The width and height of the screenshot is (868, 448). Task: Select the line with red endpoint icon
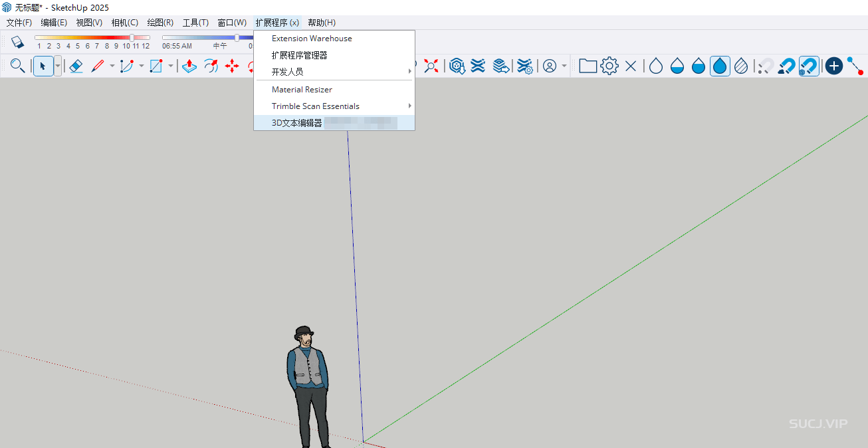coord(855,66)
